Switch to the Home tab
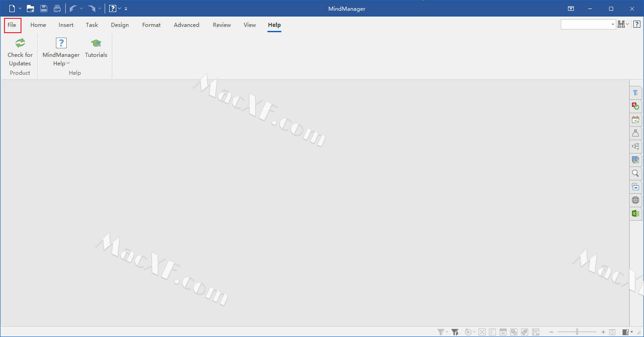Viewport: 644px width, 337px height. (38, 25)
